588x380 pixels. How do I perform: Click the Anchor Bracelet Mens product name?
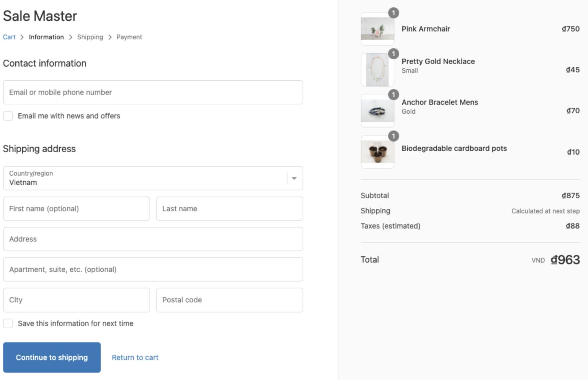[439, 102]
